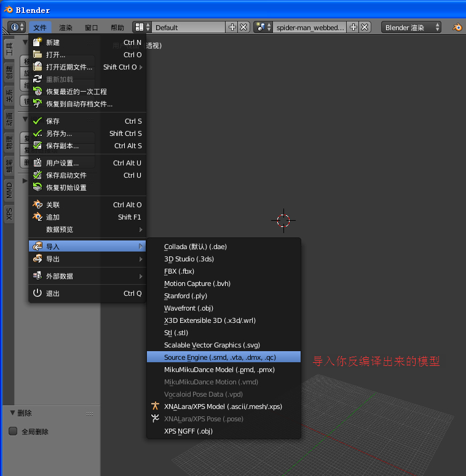Switch to the 动画 sidebar tab
Image resolution: width=466 pixels, height=476 pixels.
tap(9, 119)
